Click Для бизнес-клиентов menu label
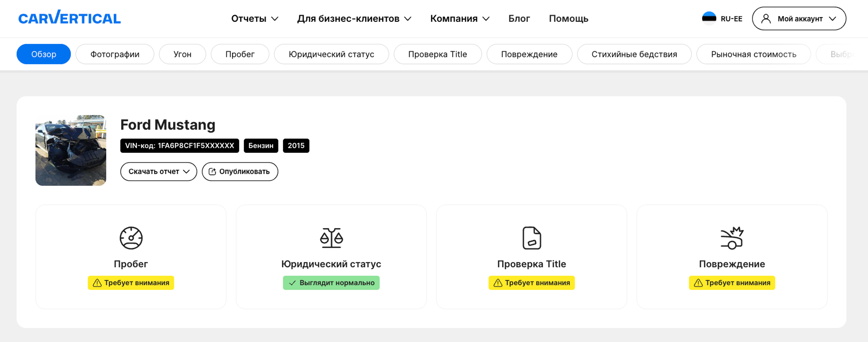This screenshot has height=342, width=868. [348, 19]
